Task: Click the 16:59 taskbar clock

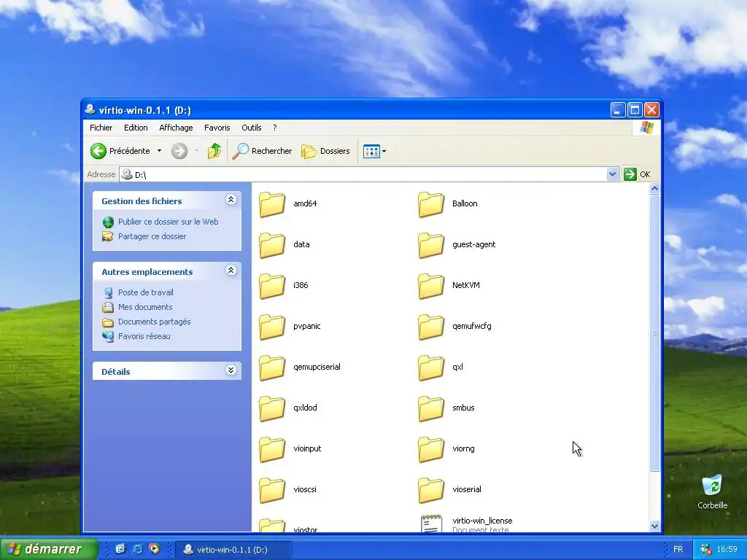Action: (x=727, y=550)
